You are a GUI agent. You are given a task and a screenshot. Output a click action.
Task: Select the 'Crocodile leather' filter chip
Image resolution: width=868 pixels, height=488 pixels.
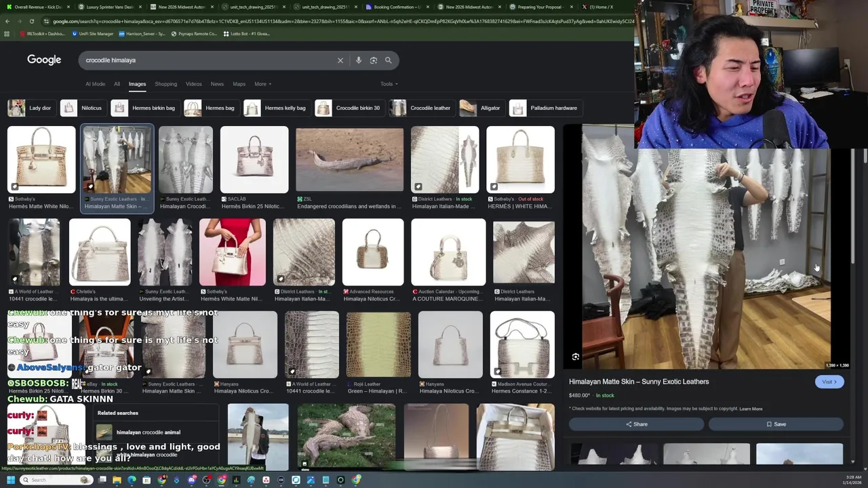point(420,108)
